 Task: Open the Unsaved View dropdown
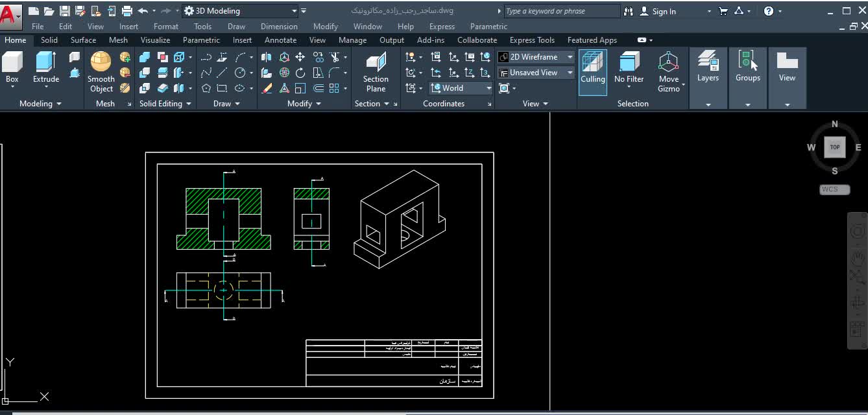click(x=536, y=73)
